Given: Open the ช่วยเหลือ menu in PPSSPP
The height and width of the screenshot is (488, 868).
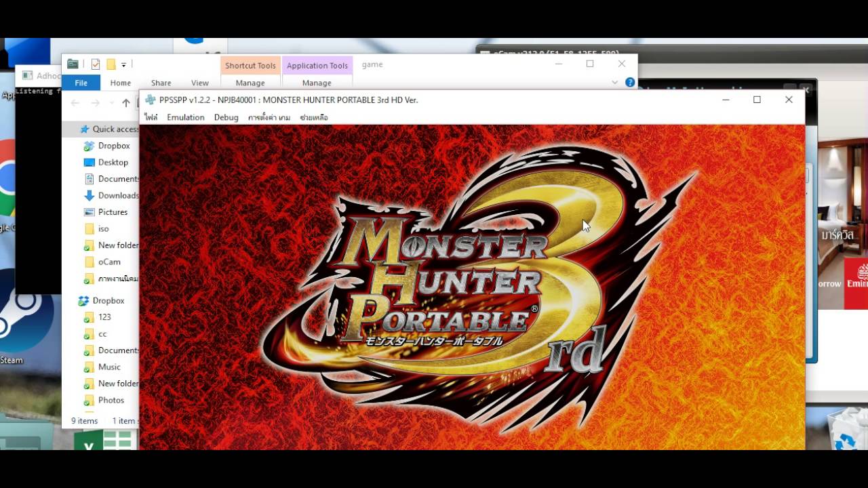Looking at the screenshot, I should 314,117.
